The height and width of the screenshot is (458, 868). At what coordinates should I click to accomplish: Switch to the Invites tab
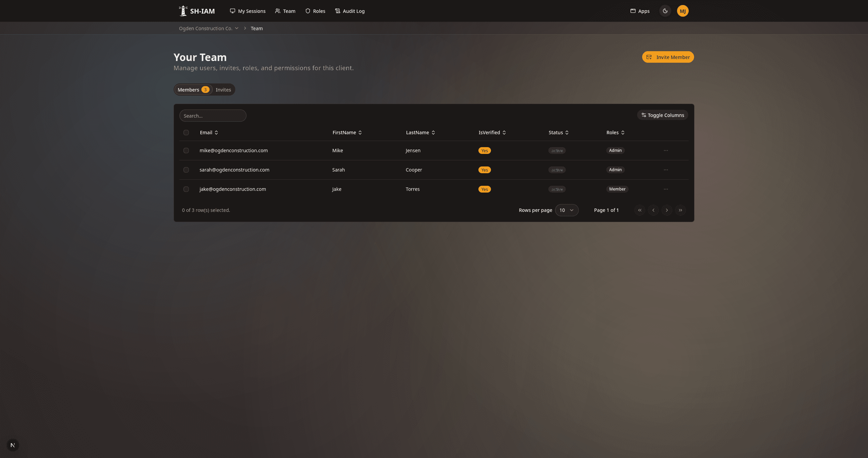point(223,89)
